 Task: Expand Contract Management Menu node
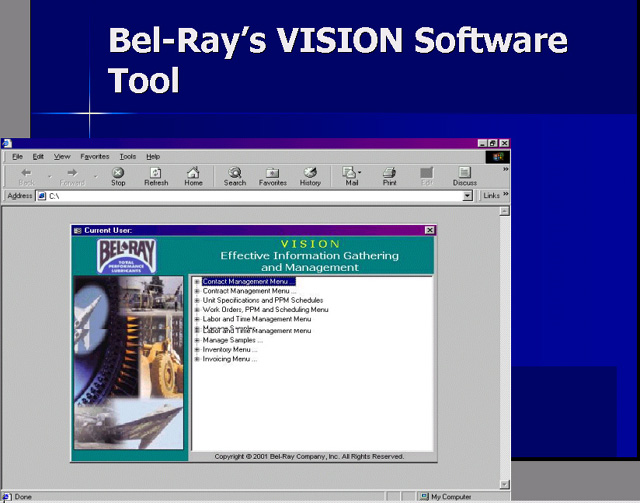click(x=197, y=291)
